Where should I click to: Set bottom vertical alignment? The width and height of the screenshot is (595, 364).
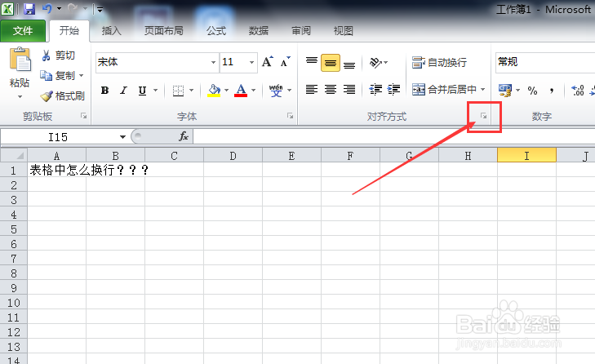[349, 64]
